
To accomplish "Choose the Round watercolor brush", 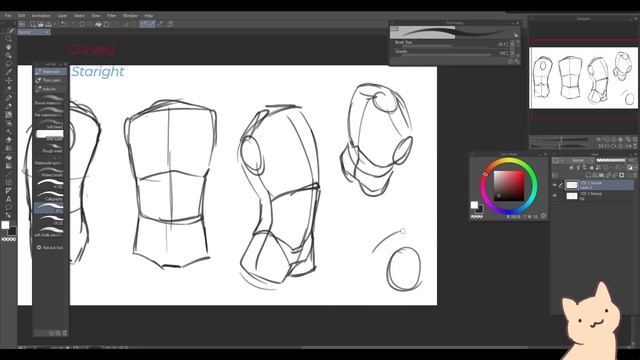I will click(49, 100).
